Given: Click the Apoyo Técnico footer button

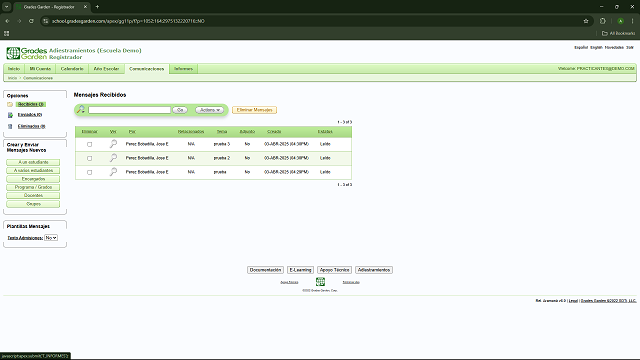Looking at the screenshot, I should (334, 270).
